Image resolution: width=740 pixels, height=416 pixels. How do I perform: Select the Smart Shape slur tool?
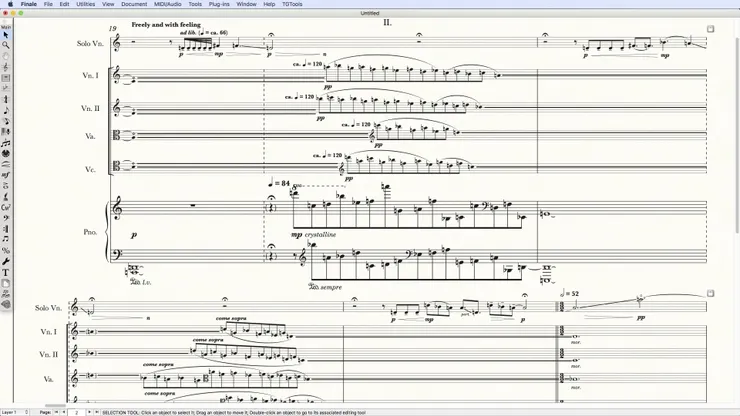[6, 164]
